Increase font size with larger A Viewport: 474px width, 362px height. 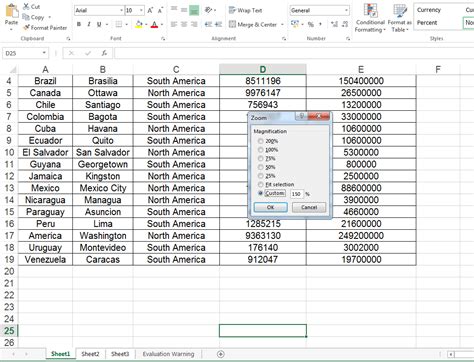click(150, 11)
